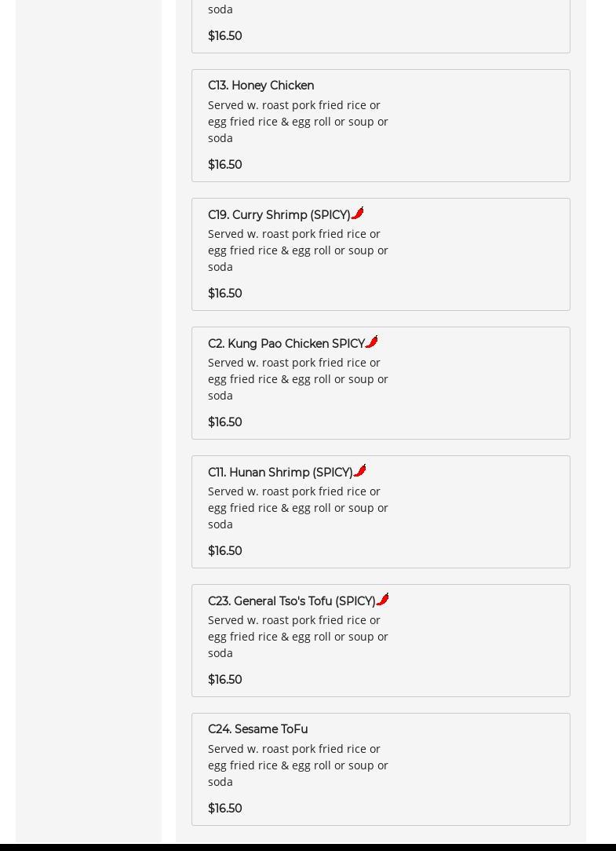Image resolution: width=616 pixels, height=851 pixels.
Task: Select the C19. Curry Shrimp title
Action: pyautogui.click(x=279, y=215)
